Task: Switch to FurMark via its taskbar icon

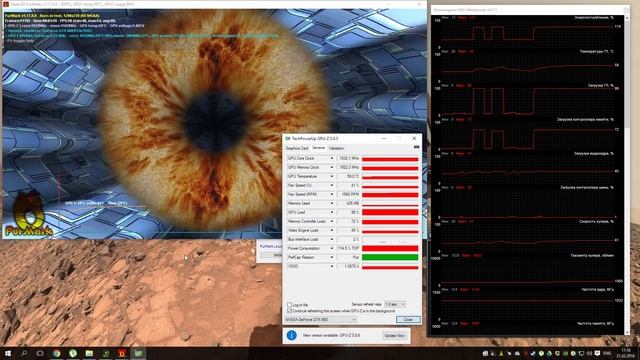Action: pos(122,353)
